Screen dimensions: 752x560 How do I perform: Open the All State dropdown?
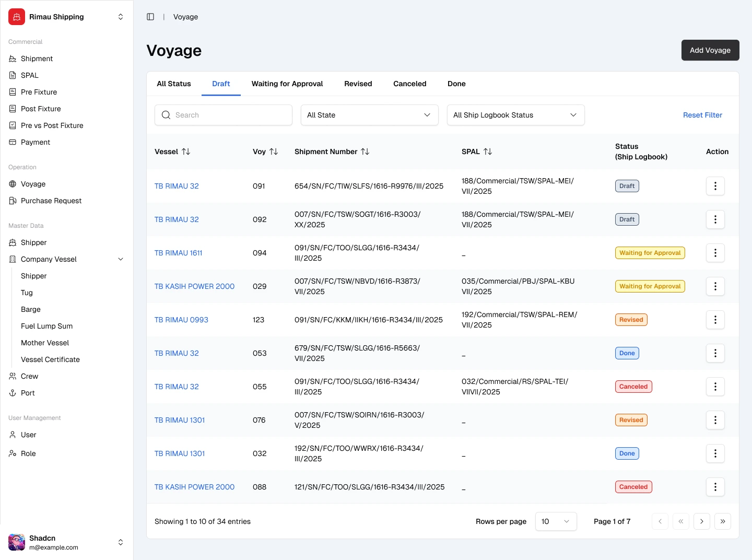point(369,115)
